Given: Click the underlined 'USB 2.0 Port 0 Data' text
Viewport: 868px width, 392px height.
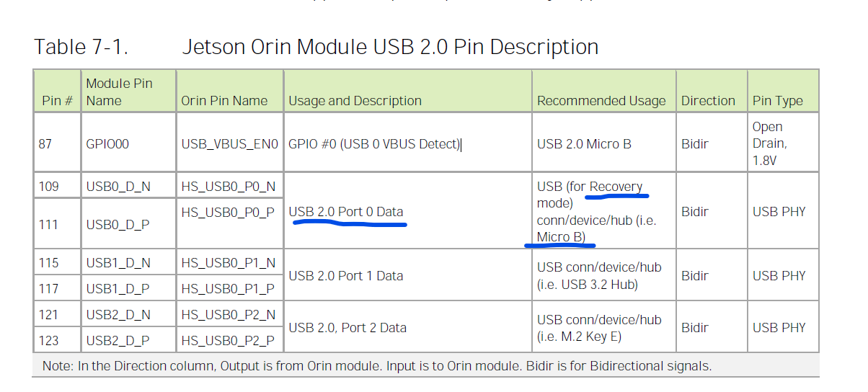Looking at the screenshot, I should tap(346, 212).
